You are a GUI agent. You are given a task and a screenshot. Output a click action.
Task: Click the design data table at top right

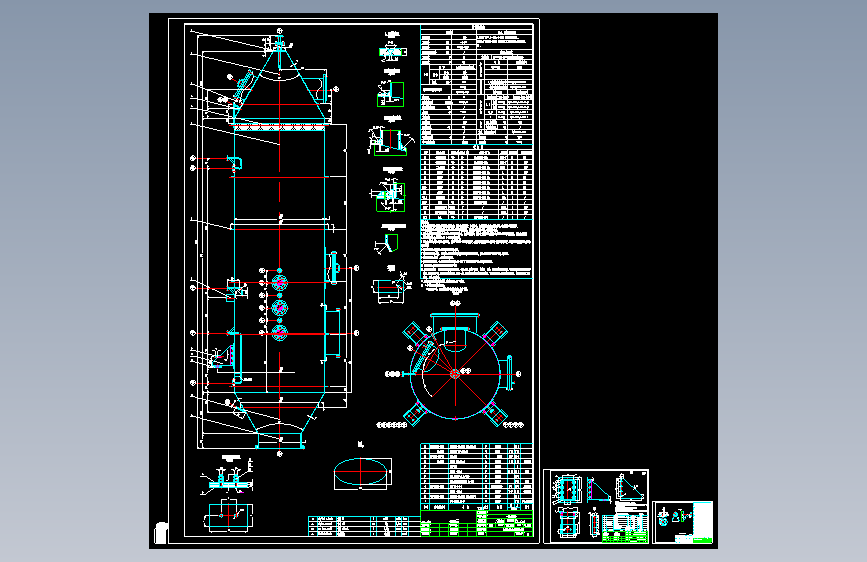[477, 85]
